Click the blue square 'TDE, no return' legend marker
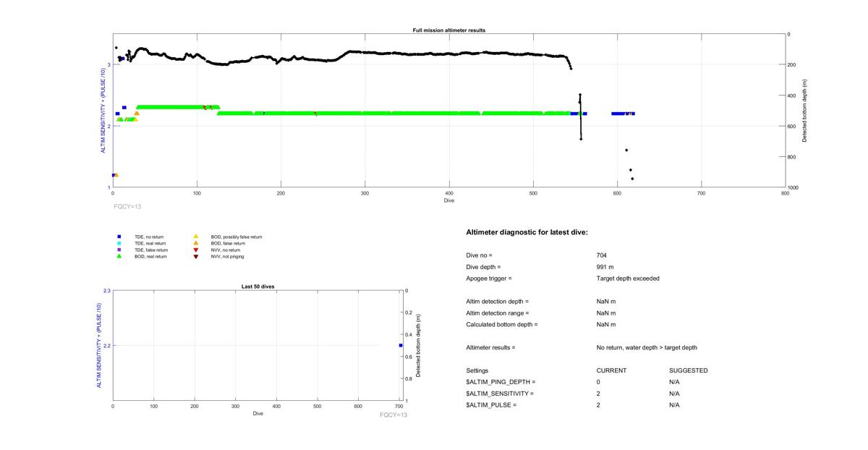The image size is (868, 450). click(119, 237)
